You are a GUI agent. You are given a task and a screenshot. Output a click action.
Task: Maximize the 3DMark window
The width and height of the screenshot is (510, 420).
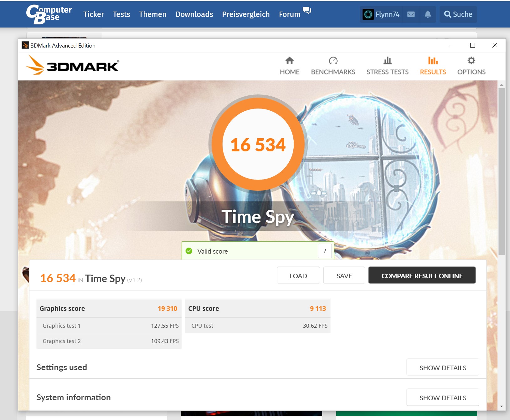click(x=473, y=45)
